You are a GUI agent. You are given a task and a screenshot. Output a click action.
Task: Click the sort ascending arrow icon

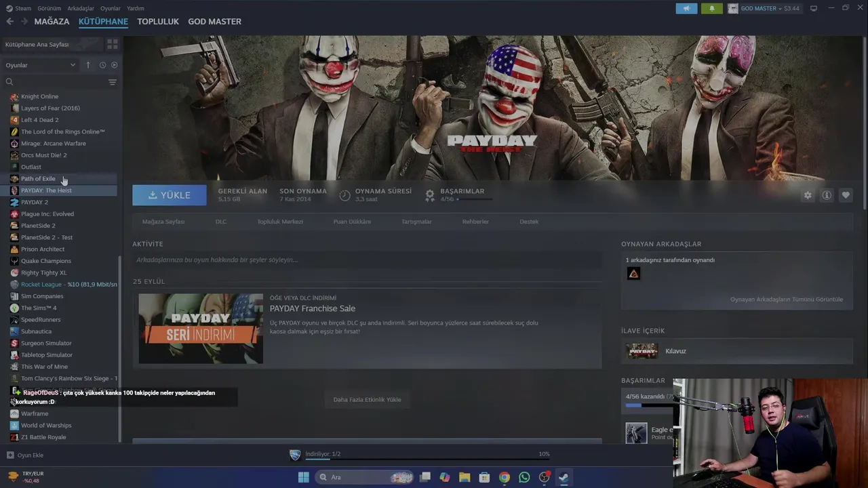click(87, 65)
